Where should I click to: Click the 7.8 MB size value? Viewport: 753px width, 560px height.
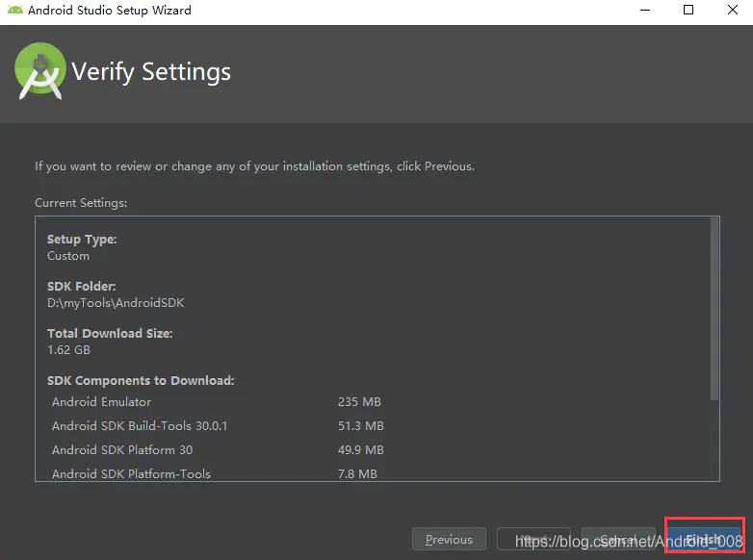[357, 474]
